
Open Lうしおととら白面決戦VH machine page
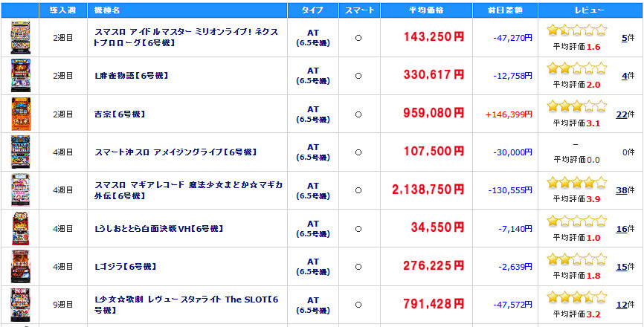click(159, 228)
